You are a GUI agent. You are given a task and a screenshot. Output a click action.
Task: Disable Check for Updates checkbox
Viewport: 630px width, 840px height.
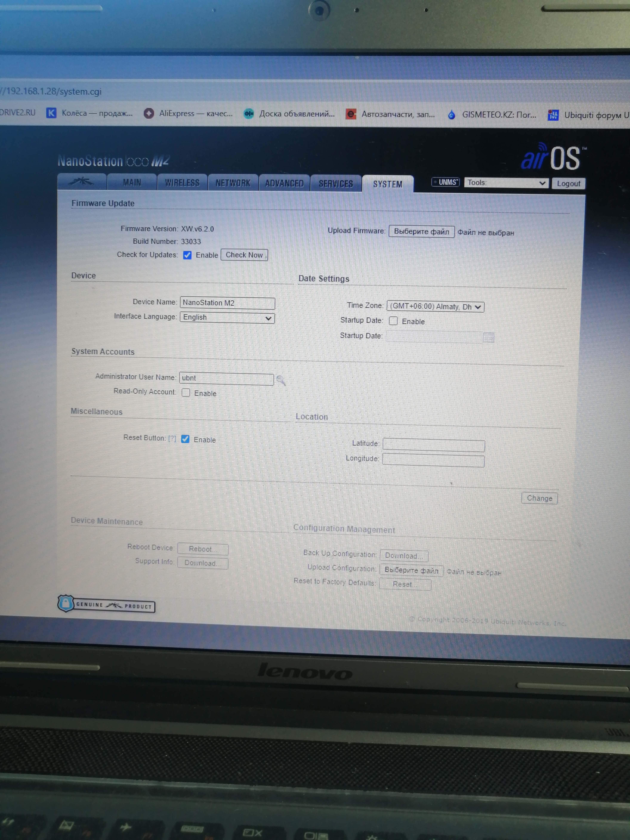(x=187, y=255)
